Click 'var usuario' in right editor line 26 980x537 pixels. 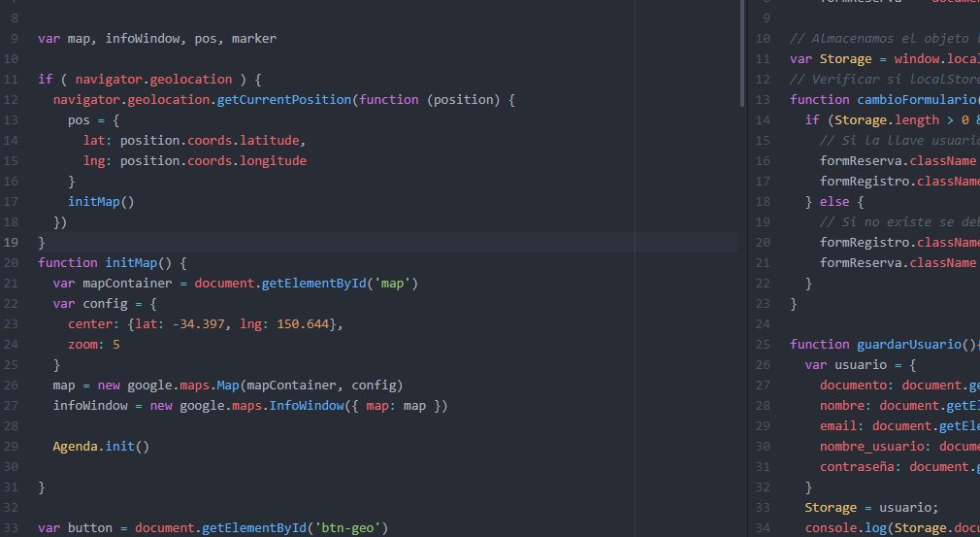coord(846,365)
